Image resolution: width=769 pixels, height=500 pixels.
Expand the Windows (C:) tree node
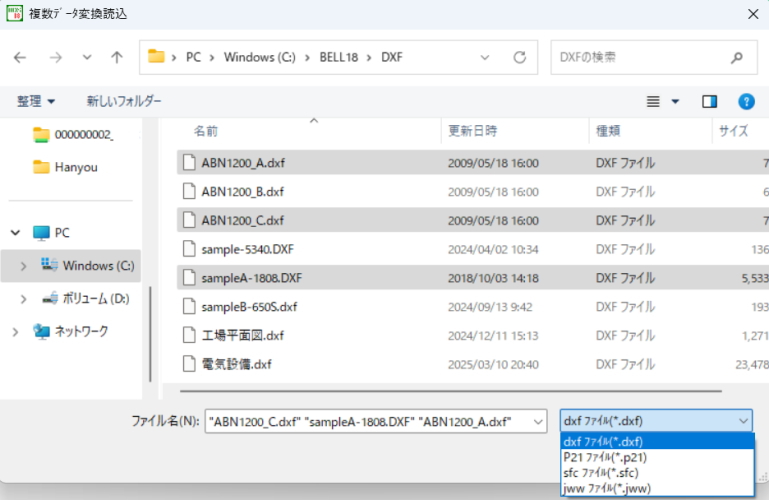(25, 266)
